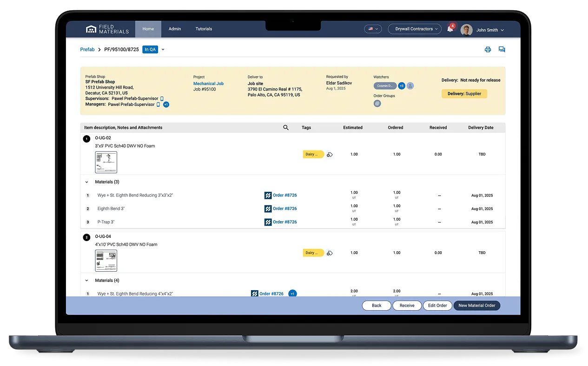Search items with the magnifier icon
The height and width of the screenshot is (366, 588).
(x=286, y=127)
